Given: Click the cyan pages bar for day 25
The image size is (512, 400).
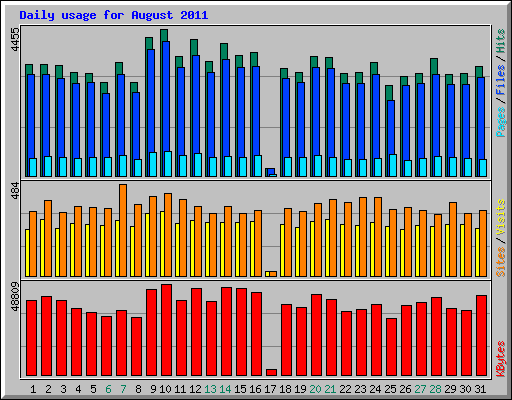Looking at the screenshot, I should pos(393,165).
